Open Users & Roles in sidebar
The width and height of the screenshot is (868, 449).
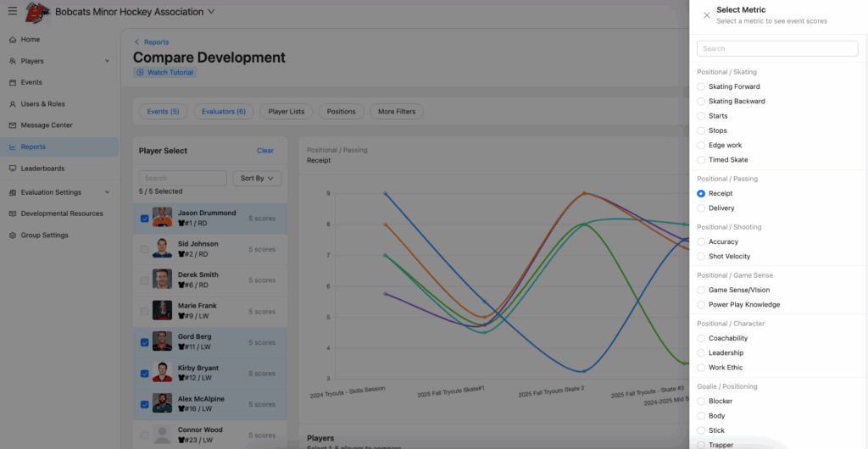tap(42, 104)
